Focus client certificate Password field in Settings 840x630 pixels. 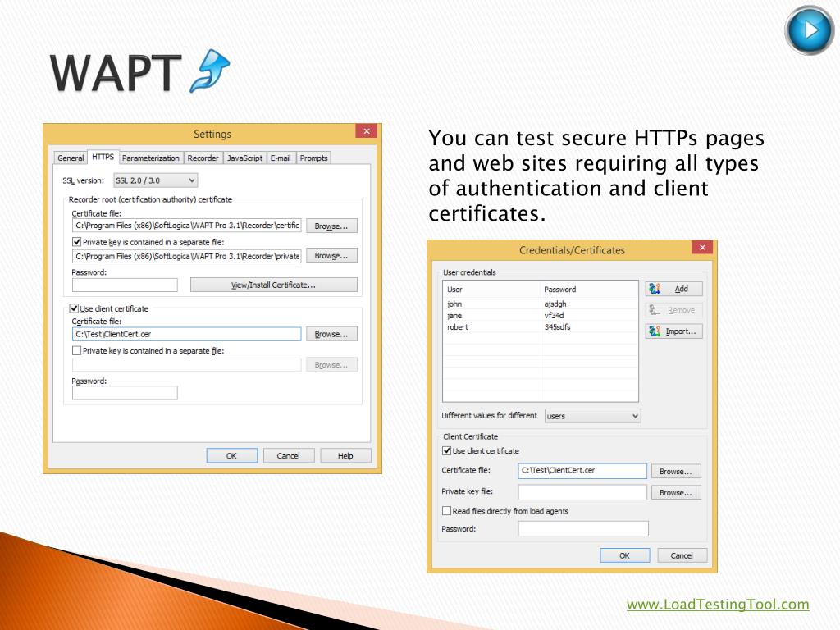point(125,393)
